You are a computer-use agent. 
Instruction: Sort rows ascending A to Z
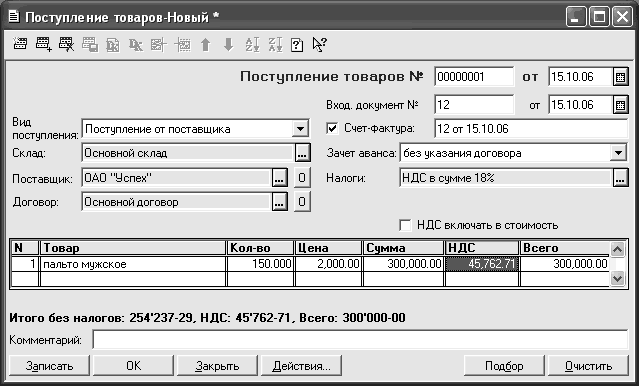(252, 44)
